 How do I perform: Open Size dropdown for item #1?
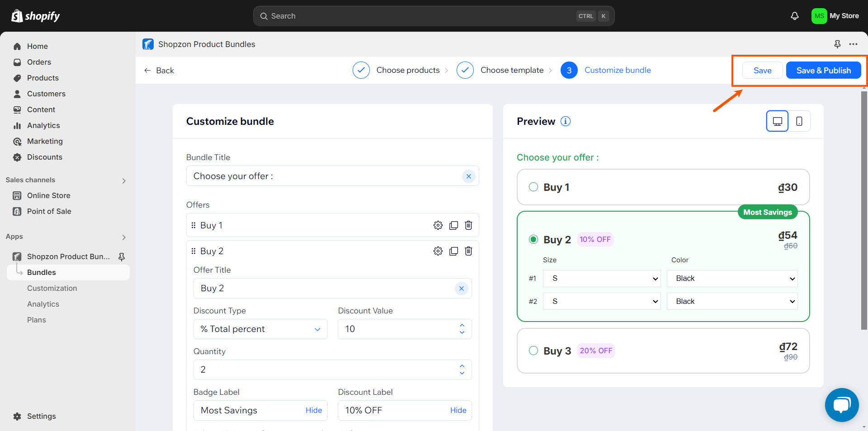[x=602, y=279]
